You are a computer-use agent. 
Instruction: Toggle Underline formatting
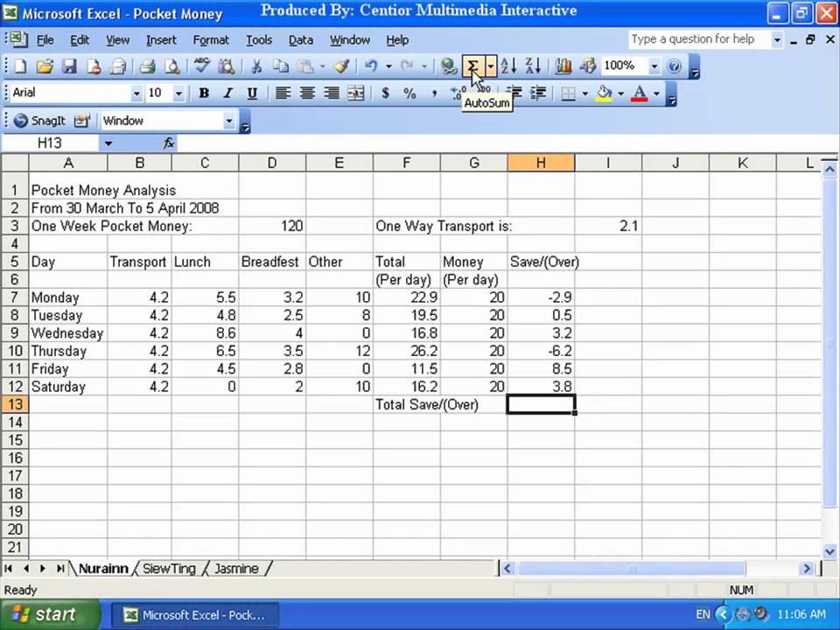click(252, 94)
